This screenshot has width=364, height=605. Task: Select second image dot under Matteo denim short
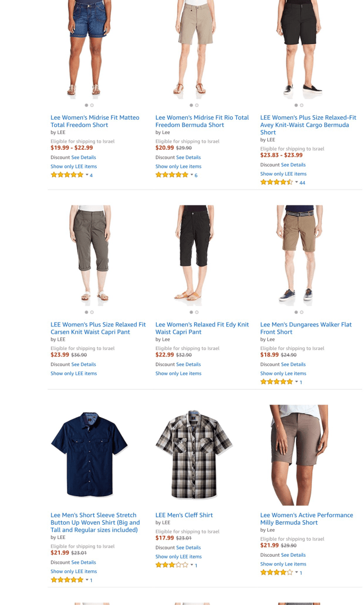pyautogui.click(x=92, y=105)
